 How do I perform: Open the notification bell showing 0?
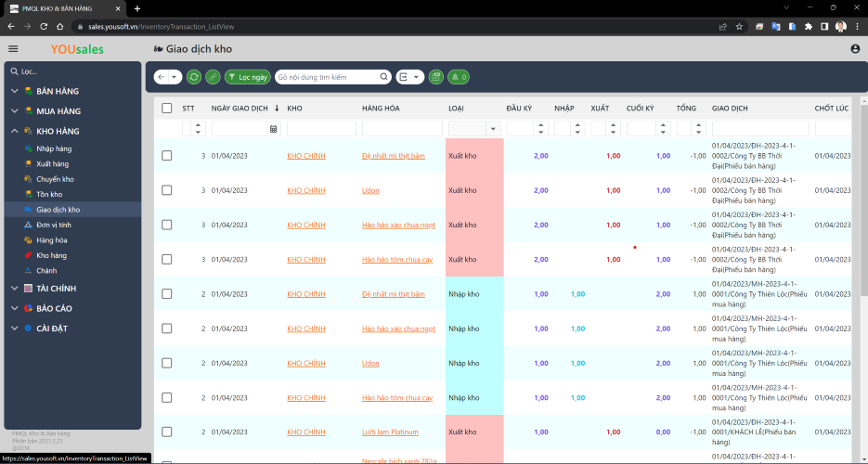(459, 77)
